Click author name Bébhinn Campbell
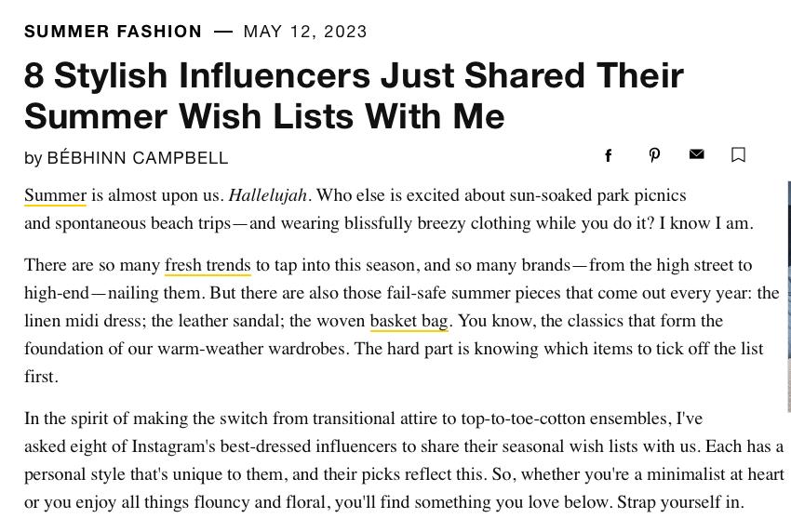The height and width of the screenshot is (532, 791). click(137, 158)
